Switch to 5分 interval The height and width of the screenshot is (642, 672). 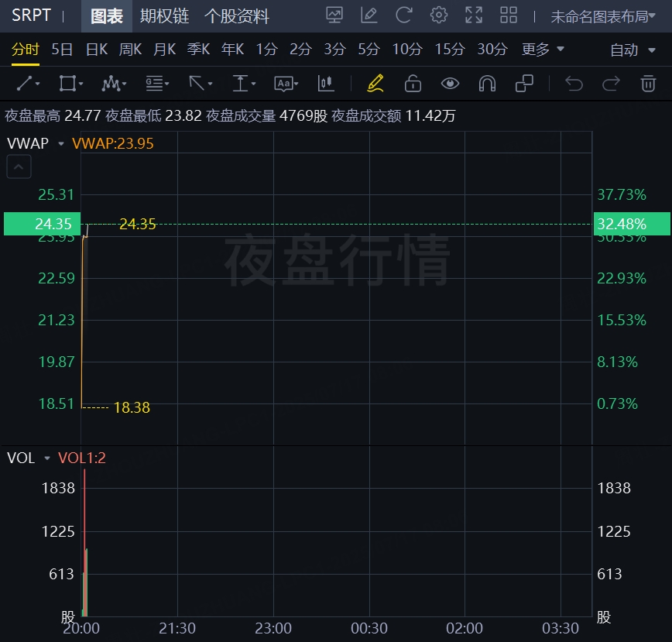point(369,50)
